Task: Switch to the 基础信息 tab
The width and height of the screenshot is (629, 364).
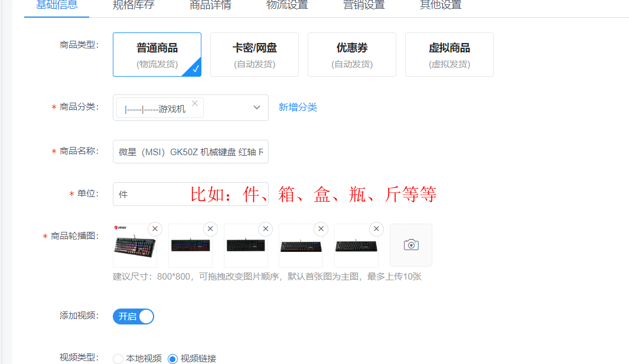Action: pyautogui.click(x=57, y=6)
